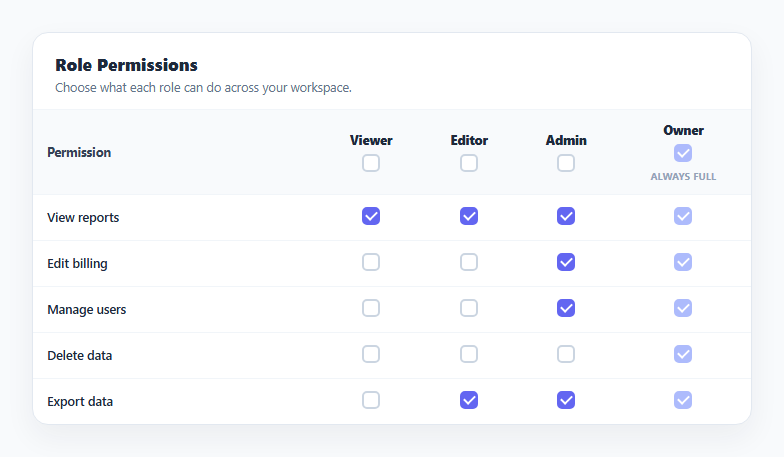The image size is (784, 457).
Task: Click the Owner header locked checkbox
Action: coord(683,153)
